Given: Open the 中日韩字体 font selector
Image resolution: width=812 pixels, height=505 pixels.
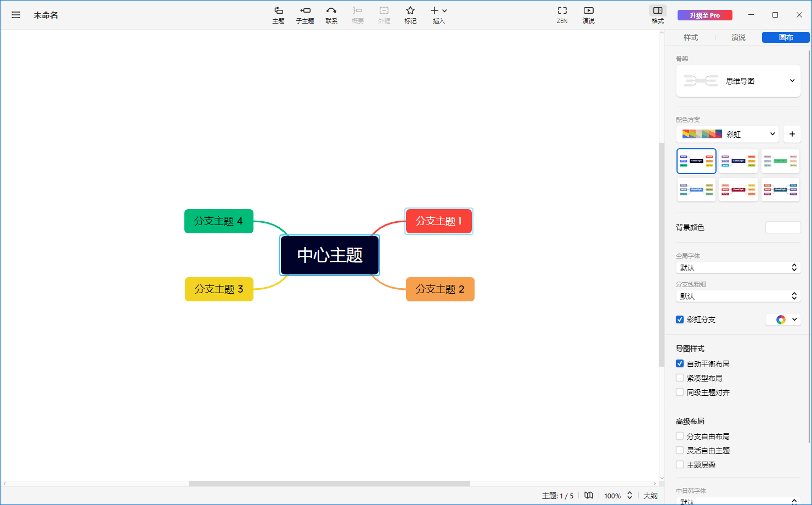Looking at the screenshot, I should (x=738, y=501).
